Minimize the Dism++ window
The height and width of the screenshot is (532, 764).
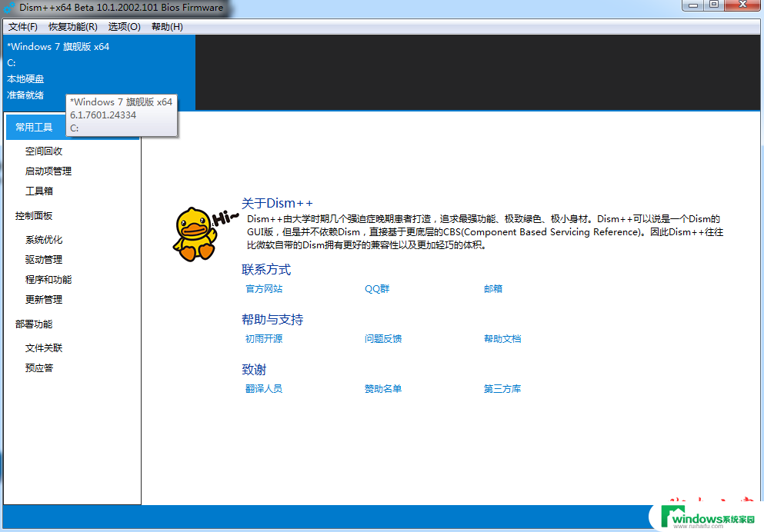[693, 5]
